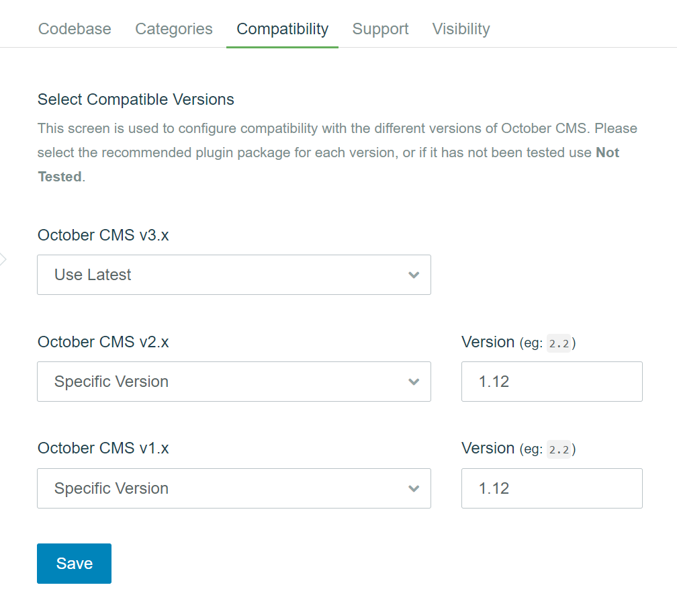Open the October CMS v3.x version dropdown
The image size is (677, 616).
tap(234, 274)
